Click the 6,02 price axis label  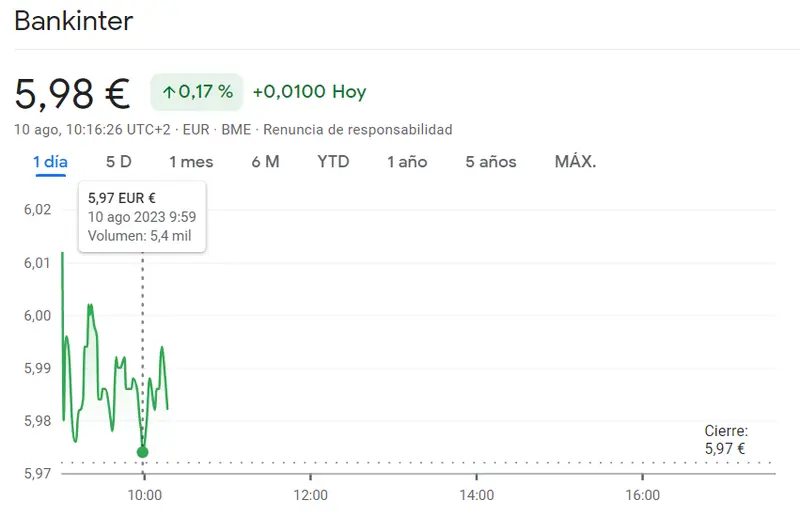coord(38,210)
